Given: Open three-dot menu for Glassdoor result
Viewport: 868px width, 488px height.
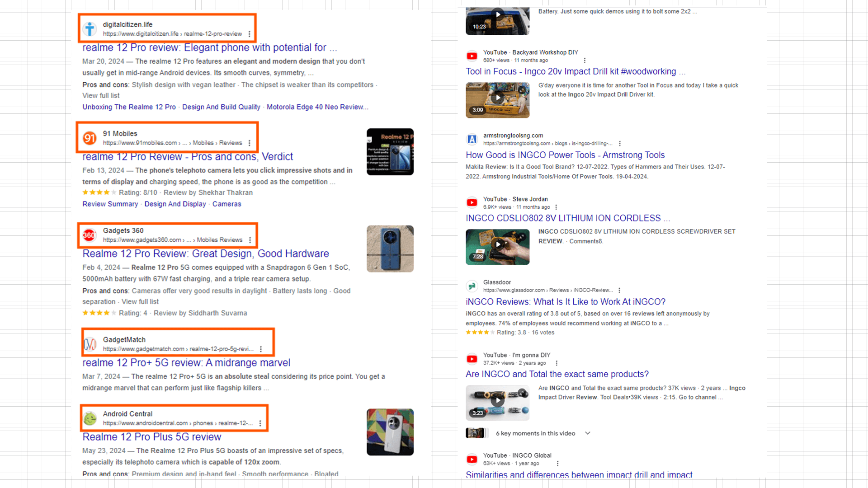Looking at the screenshot, I should pyautogui.click(x=619, y=291).
